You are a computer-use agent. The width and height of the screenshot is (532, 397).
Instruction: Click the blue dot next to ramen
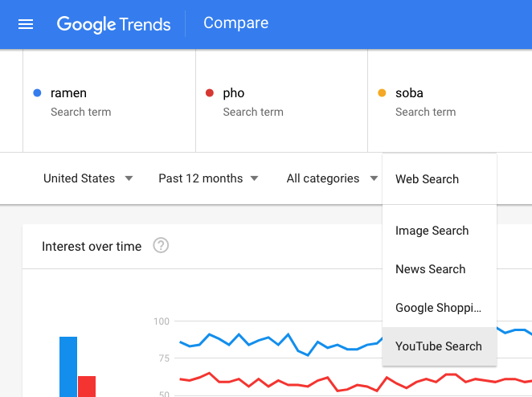click(37, 93)
